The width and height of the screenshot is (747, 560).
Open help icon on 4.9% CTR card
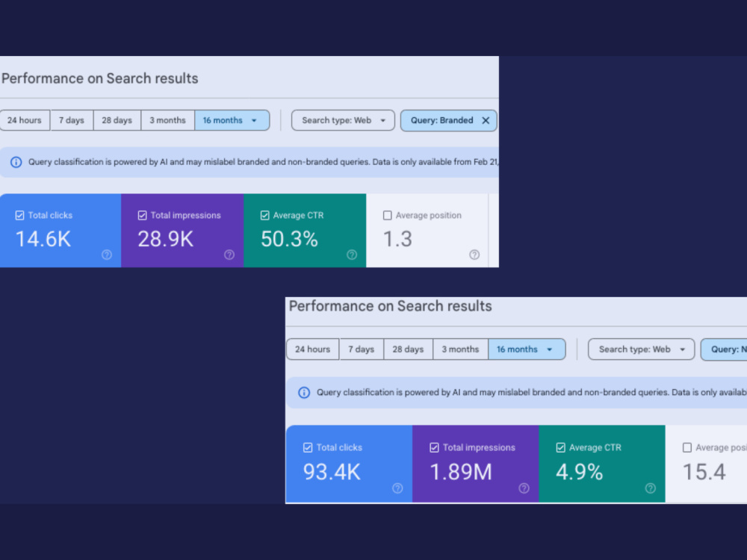click(x=651, y=488)
